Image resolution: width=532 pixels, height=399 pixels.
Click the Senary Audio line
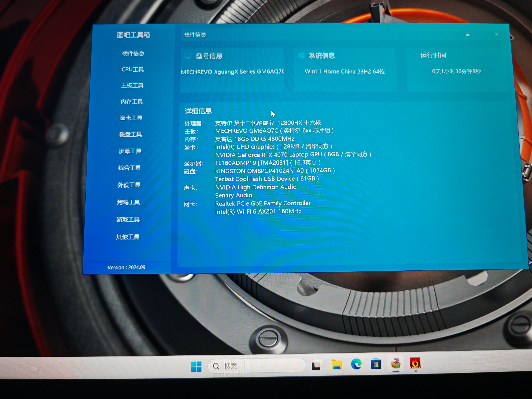[234, 195]
